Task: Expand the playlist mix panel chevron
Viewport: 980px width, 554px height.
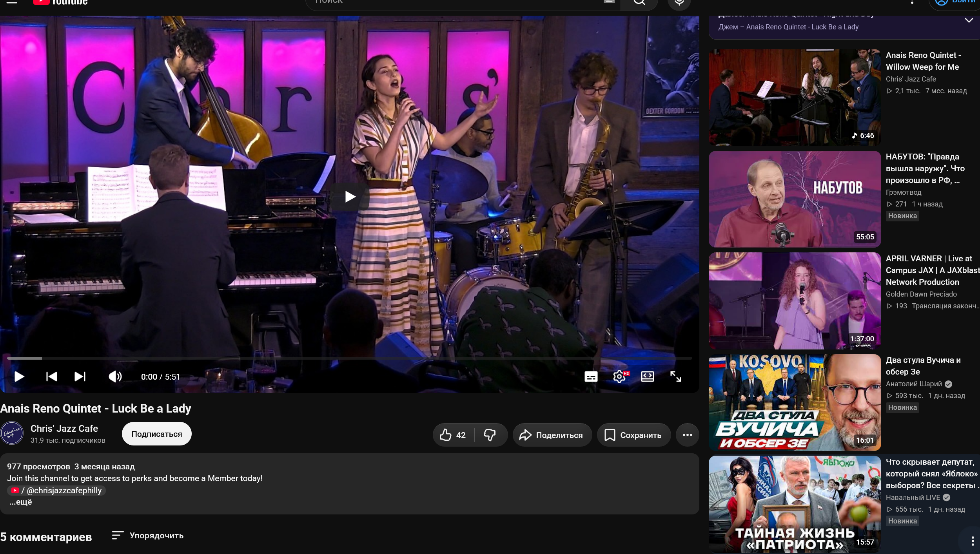Action: [x=969, y=20]
